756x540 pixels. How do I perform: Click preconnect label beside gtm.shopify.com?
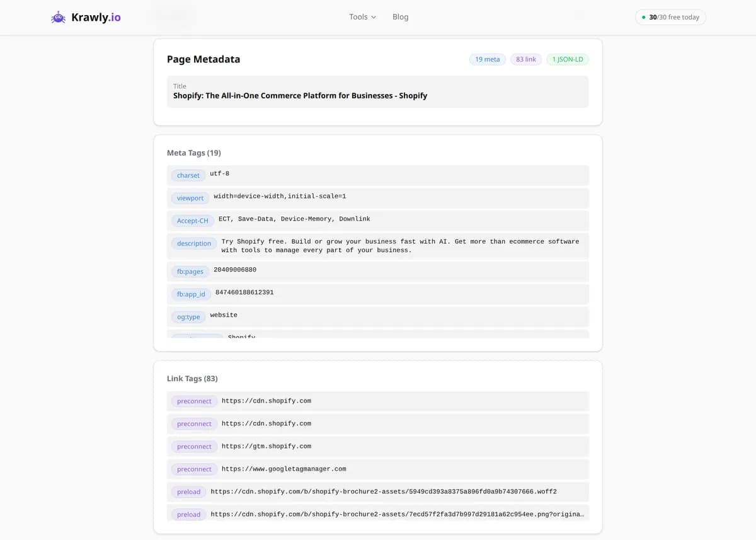click(194, 447)
